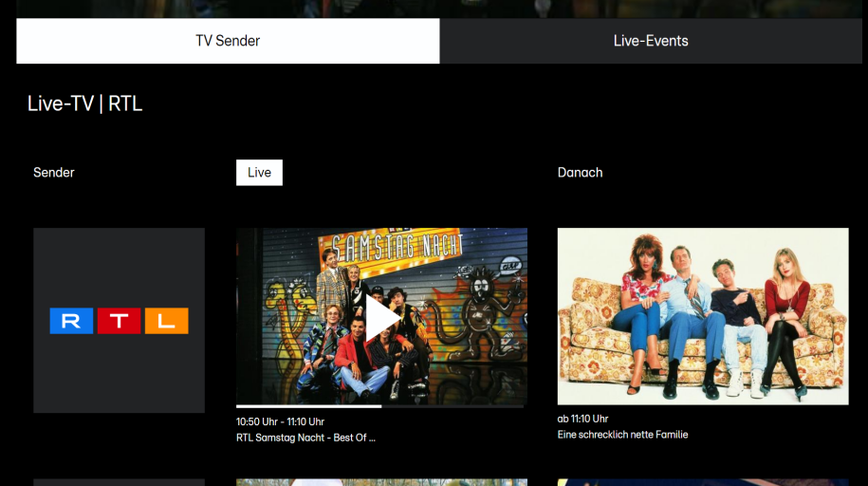Click the red T block of RTL logo
This screenshot has width=868, height=486.
coord(119,321)
